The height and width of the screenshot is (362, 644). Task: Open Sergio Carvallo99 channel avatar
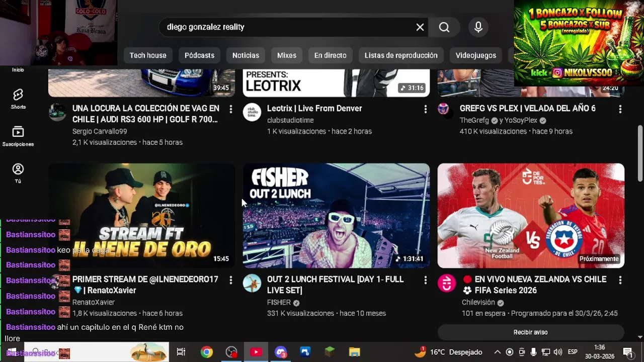(57, 112)
